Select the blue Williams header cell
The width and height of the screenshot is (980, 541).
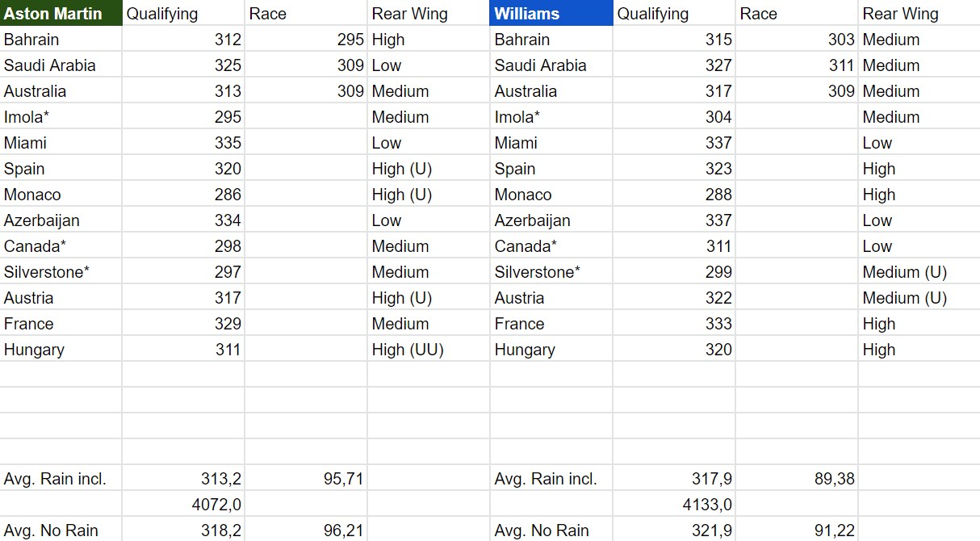pyautogui.click(x=551, y=14)
